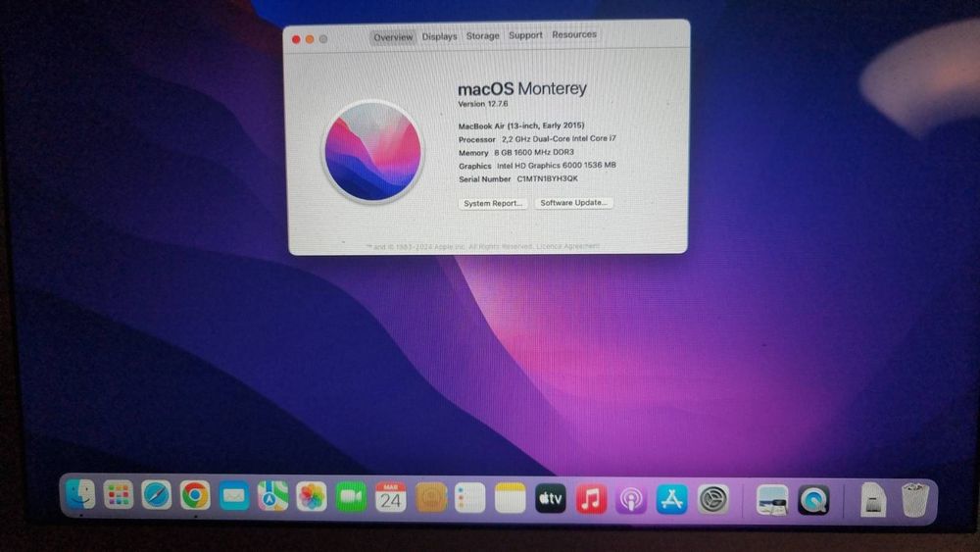Open the Licence Agreement link
980x552 pixels.
coord(567,246)
